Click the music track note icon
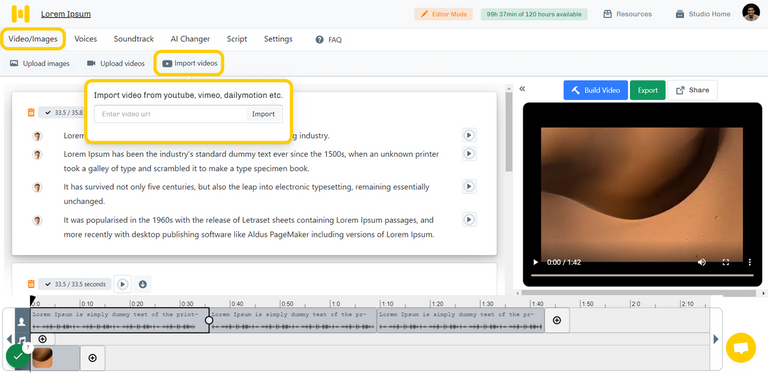Screen dimensions: 768x373 pyautogui.click(x=22, y=339)
